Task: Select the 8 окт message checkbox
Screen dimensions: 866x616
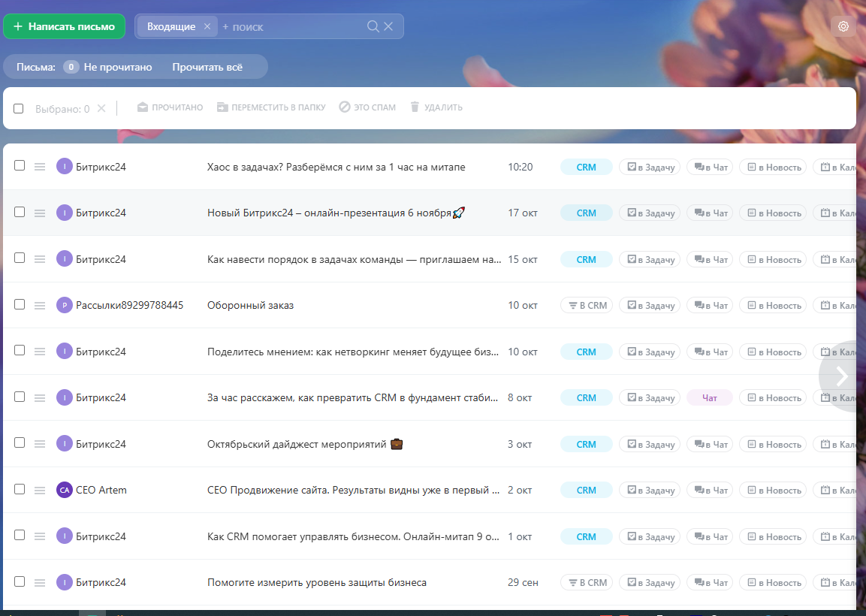Action: (x=20, y=396)
